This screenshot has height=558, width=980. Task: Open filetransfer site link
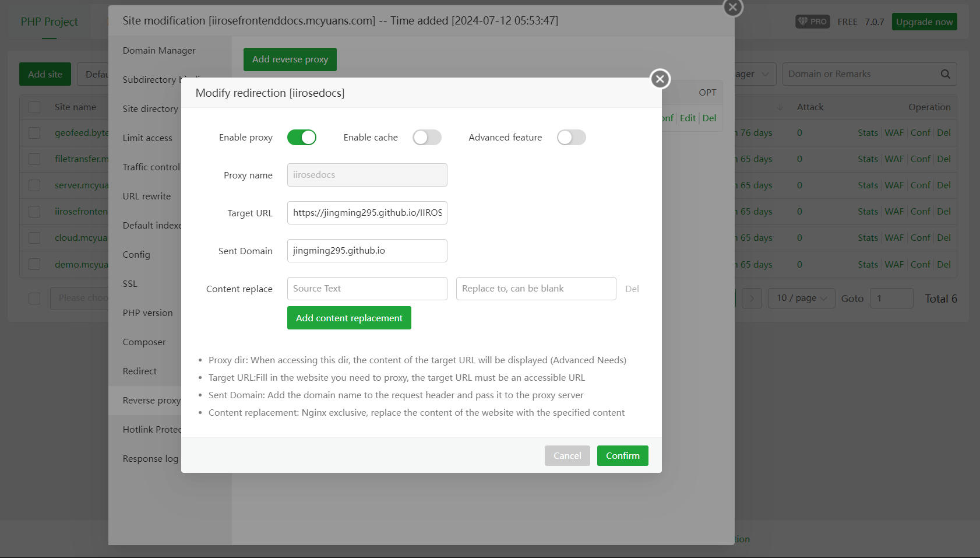tap(82, 159)
